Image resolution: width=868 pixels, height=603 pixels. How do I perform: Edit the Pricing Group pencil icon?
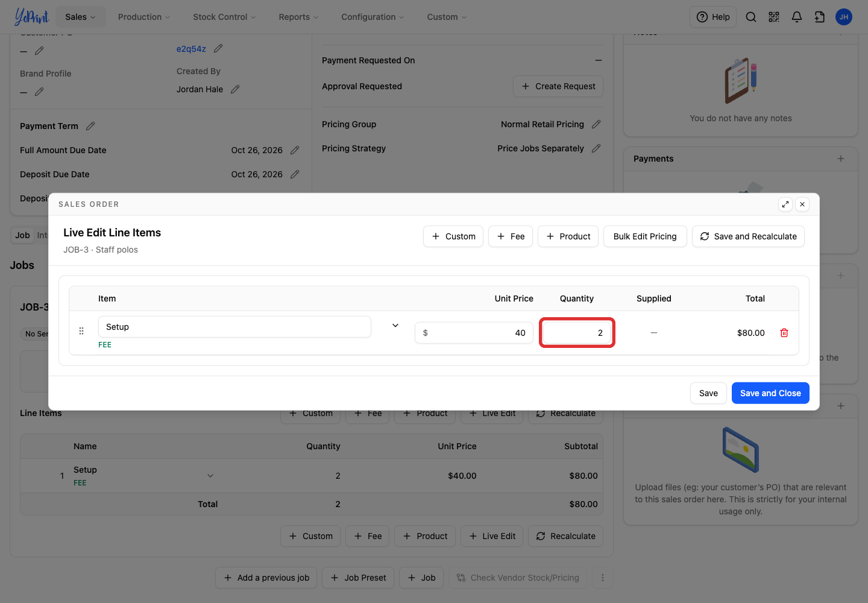pyautogui.click(x=596, y=124)
